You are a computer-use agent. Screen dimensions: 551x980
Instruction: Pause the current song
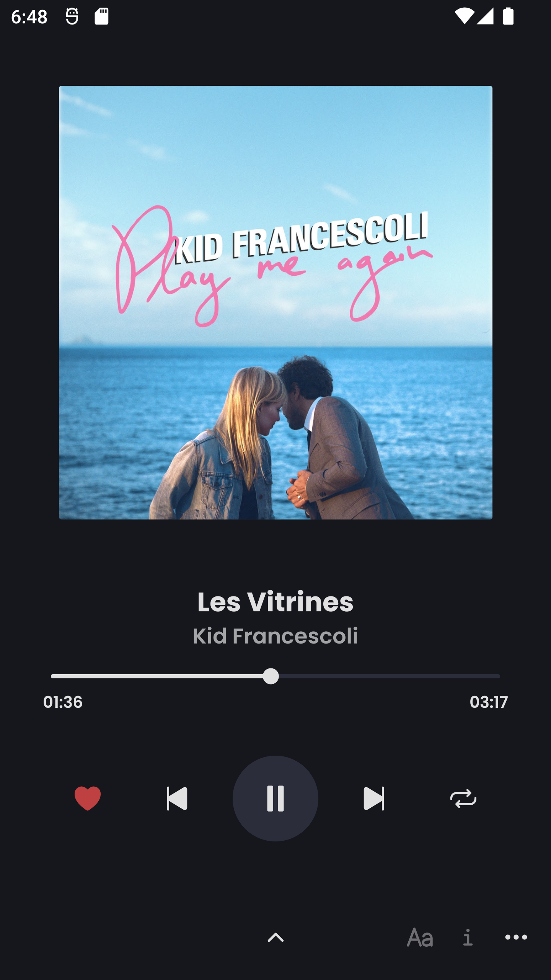click(x=275, y=799)
